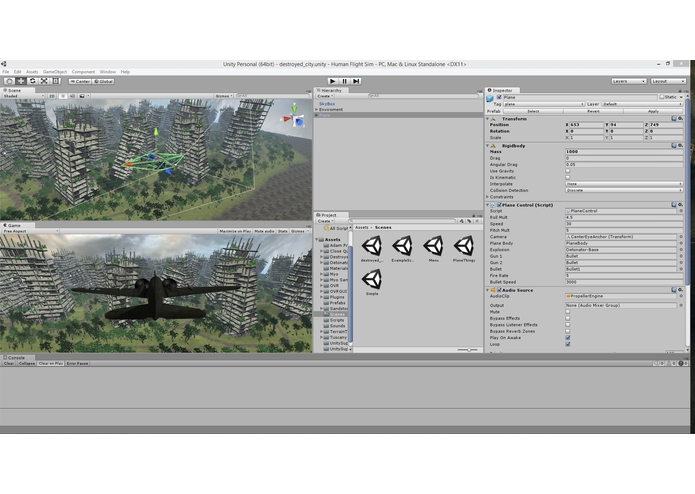The width and height of the screenshot is (695, 494).
Task: Enable the Mute checkbox in Audio Source
Action: (567, 311)
